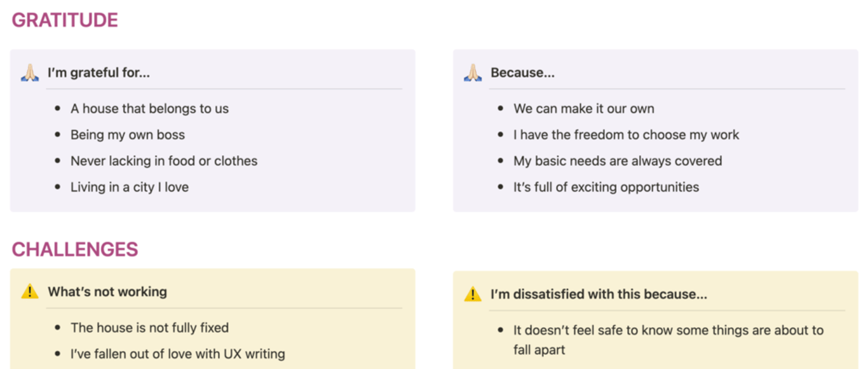Click the 'What's not working' callout title
Image resolution: width=868 pixels, height=369 pixels.
107,292
